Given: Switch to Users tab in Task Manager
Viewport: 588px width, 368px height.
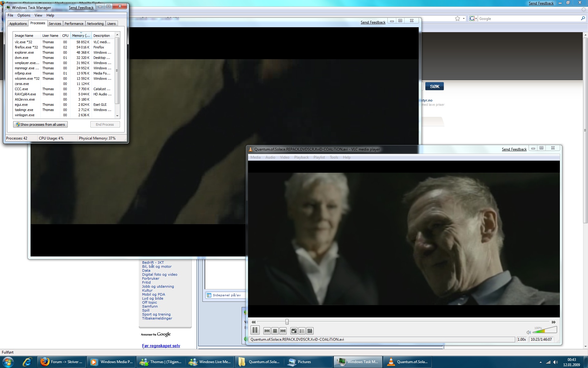Looking at the screenshot, I should coord(111,24).
